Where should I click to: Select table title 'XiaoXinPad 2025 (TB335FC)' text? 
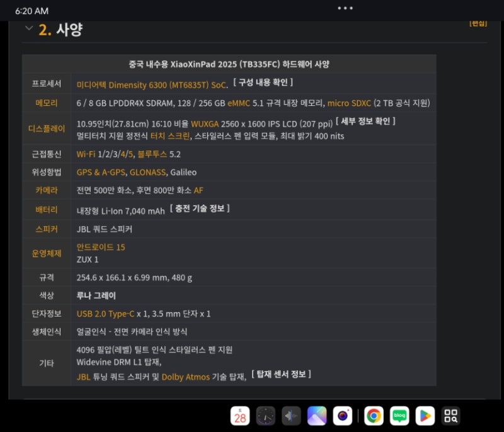[x=225, y=64]
